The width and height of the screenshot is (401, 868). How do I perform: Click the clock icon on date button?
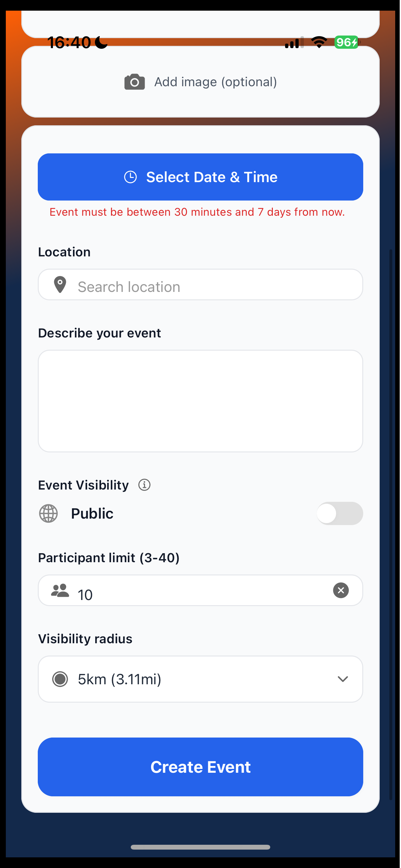(x=130, y=177)
